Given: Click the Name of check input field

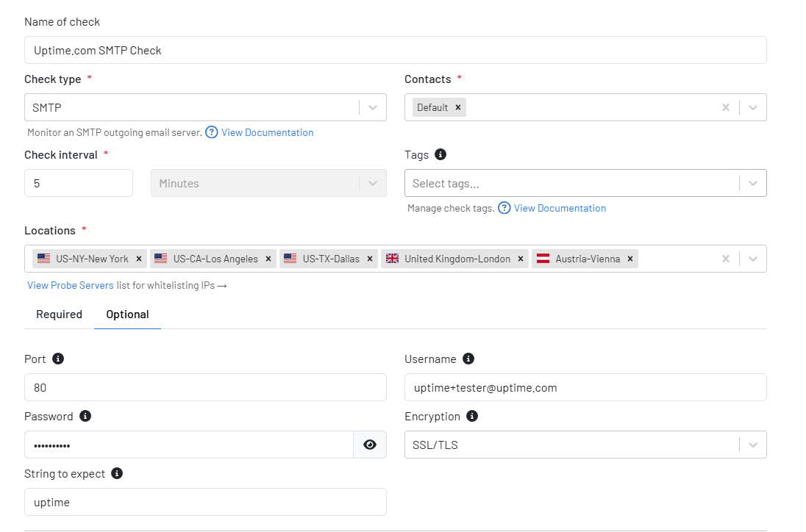Looking at the screenshot, I should (x=396, y=50).
